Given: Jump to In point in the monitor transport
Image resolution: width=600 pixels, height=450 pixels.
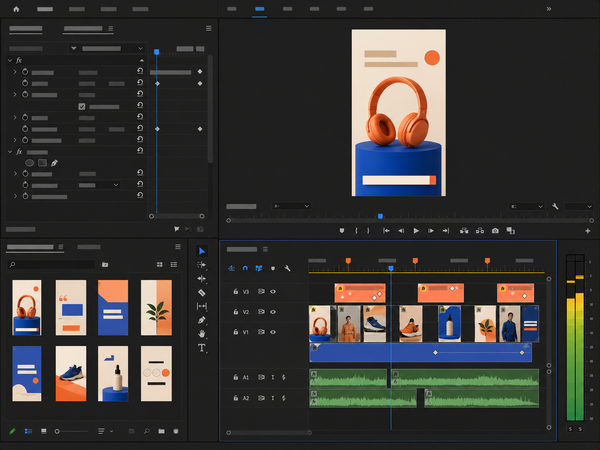Looking at the screenshot, I should click(386, 231).
